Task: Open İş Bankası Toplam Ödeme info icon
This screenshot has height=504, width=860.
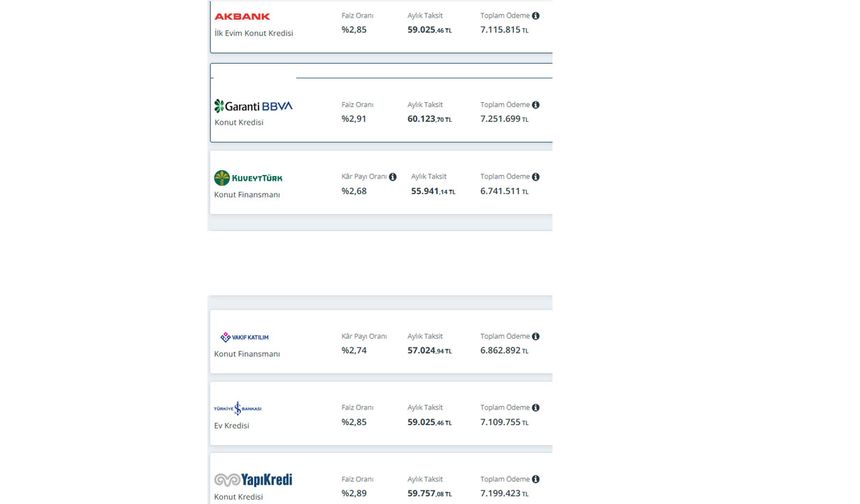Action: (536, 407)
